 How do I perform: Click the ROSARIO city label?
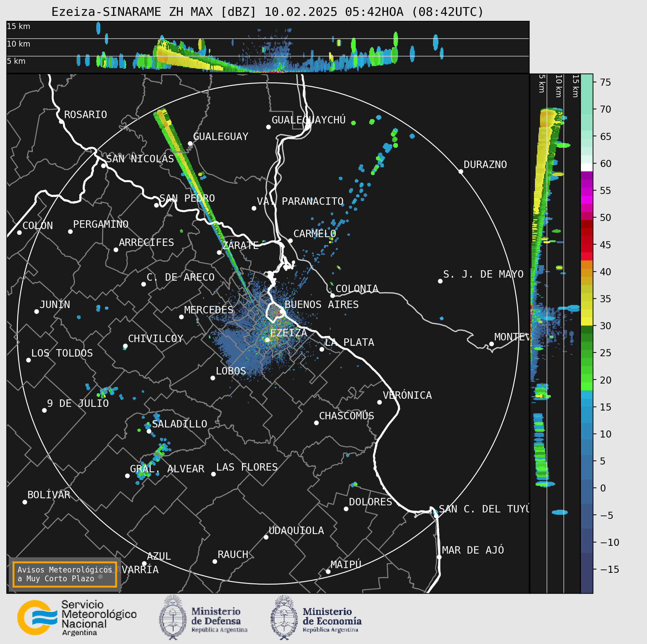(x=85, y=115)
